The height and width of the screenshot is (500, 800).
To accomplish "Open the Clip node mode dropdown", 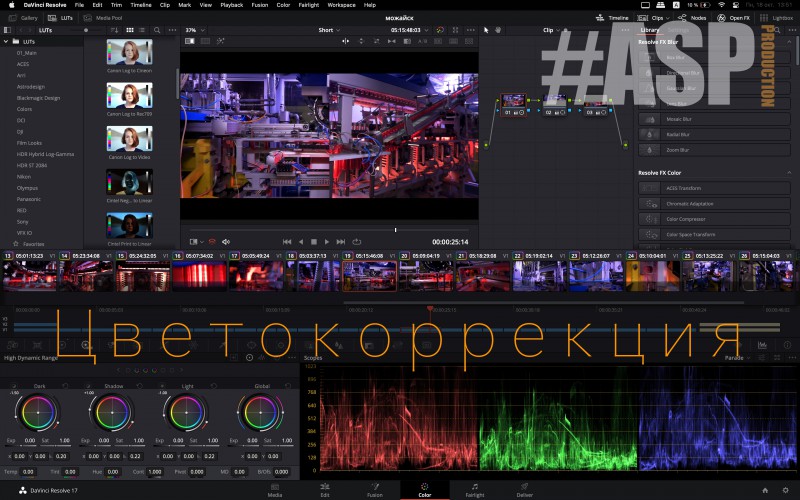I will (552, 30).
